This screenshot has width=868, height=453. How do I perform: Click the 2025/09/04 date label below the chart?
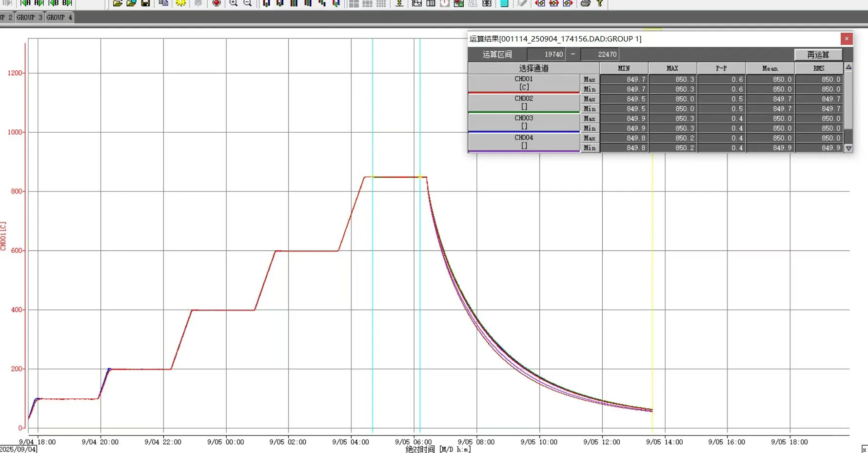(18, 449)
